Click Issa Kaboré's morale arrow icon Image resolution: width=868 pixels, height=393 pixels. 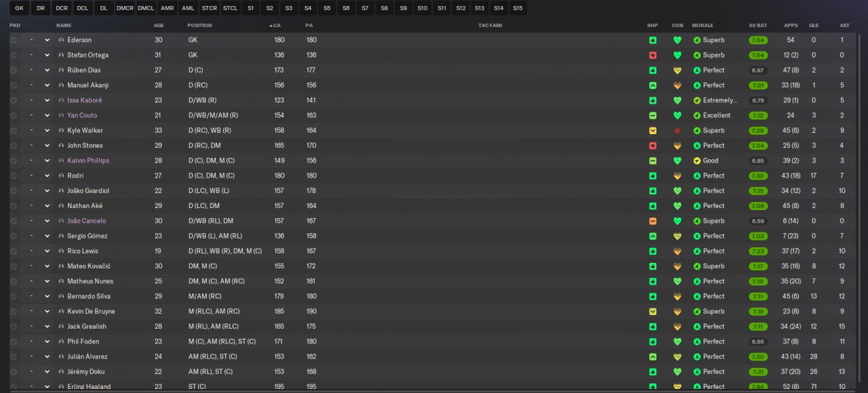(696, 100)
